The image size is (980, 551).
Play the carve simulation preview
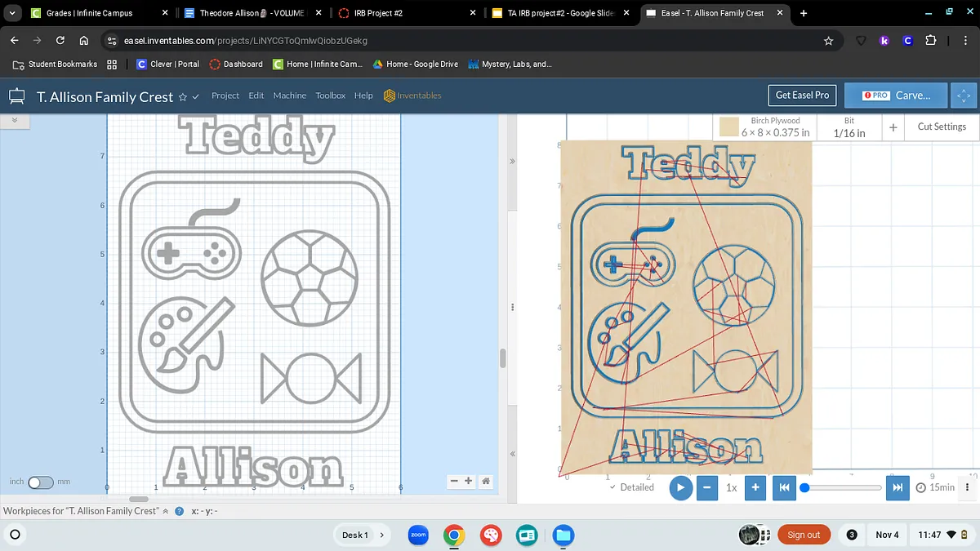click(x=680, y=487)
